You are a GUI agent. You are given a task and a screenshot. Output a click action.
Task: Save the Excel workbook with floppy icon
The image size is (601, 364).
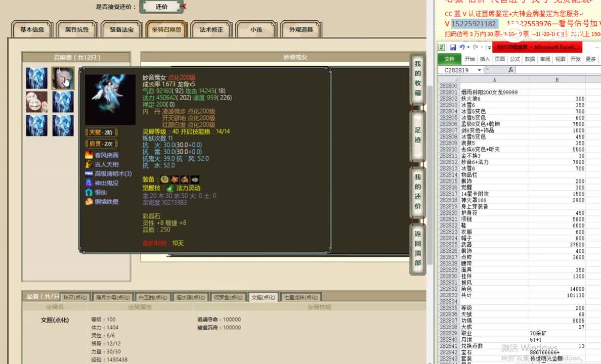(453, 47)
